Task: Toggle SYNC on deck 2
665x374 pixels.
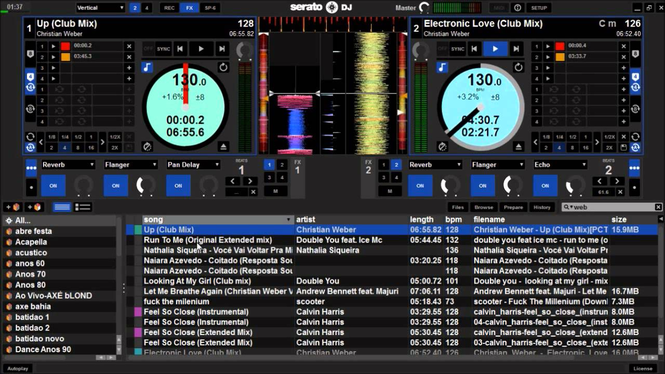Action: click(458, 49)
